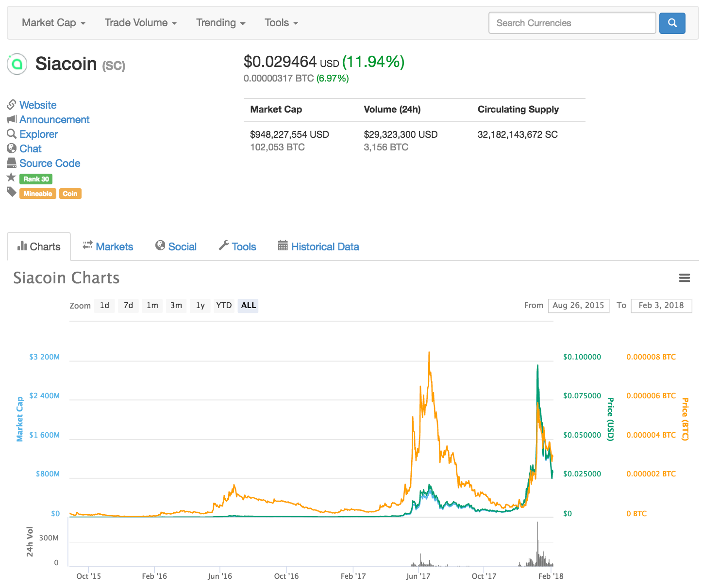Click the drive icon beside Source Code
The image size is (703, 588).
pyautogui.click(x=12, y=163)
